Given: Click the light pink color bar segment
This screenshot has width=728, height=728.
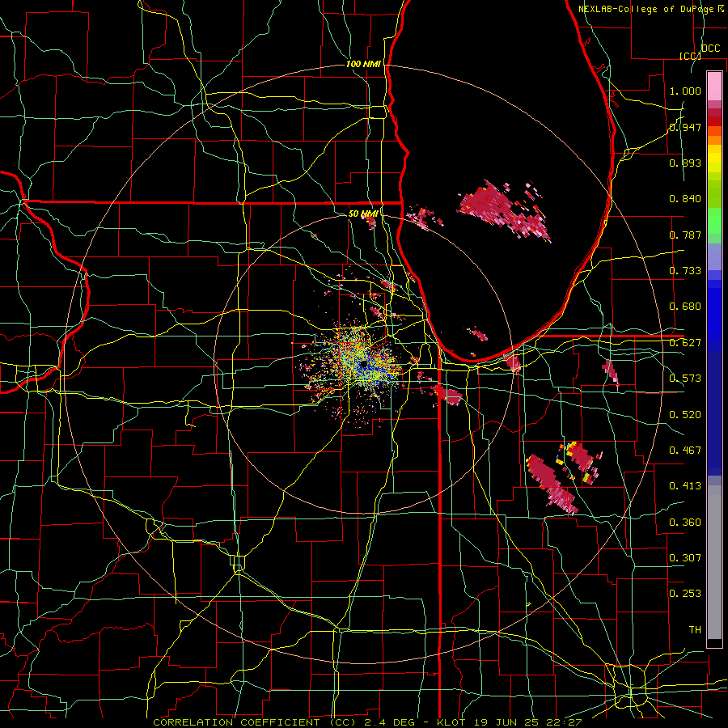Looking at the screenshot, I should click(714, 87).
